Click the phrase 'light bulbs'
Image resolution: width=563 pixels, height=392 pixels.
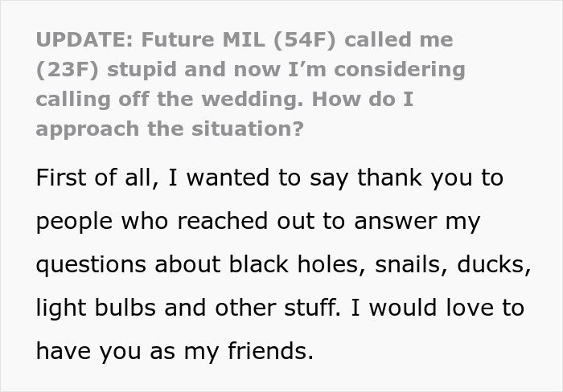pos(96,308)
